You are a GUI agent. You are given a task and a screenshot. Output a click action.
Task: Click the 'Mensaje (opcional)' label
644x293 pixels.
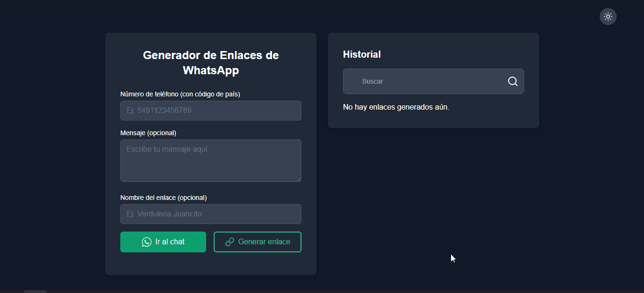pyautogui.click(x=148, y=133)
